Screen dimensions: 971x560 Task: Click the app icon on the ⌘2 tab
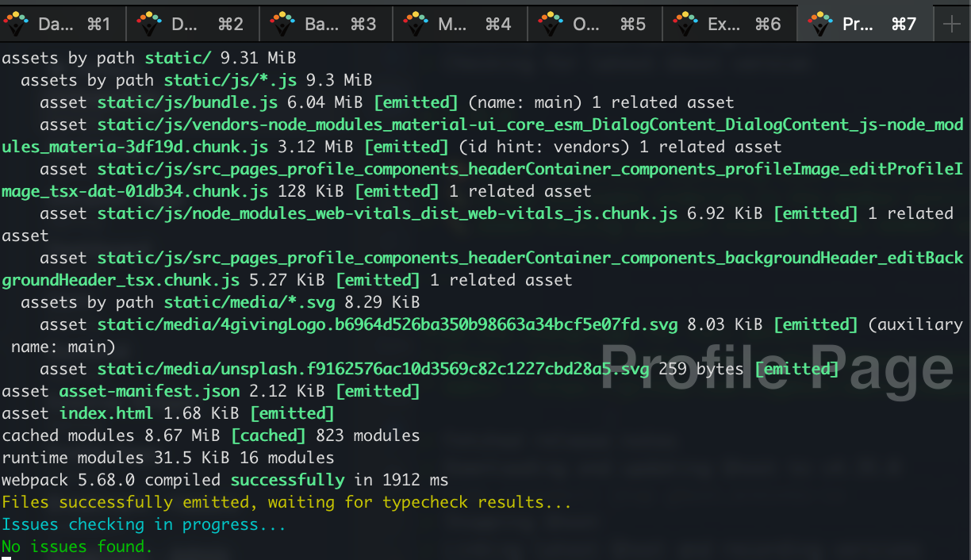click(150, 23)
